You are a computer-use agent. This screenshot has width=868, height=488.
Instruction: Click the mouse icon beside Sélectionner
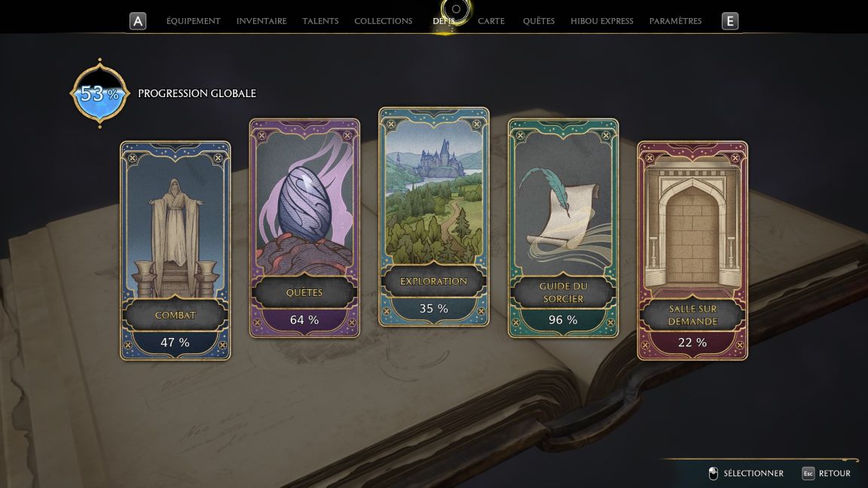pos(713,473)
